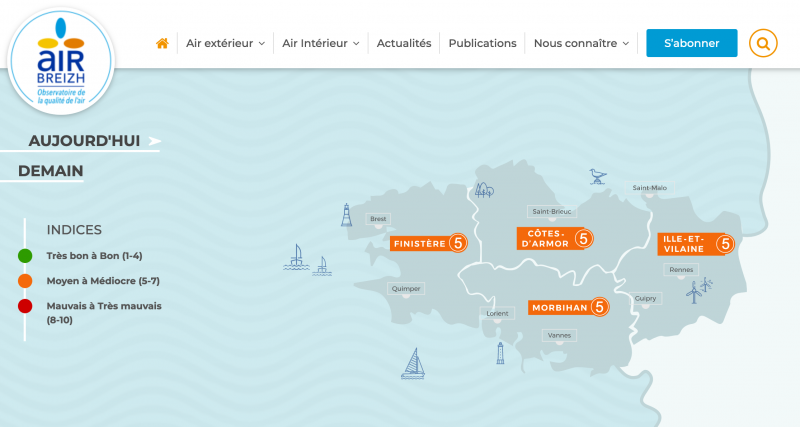Select the Finistère index label
The height and width of the screenshot is (427, 800).
click(419, 243)
